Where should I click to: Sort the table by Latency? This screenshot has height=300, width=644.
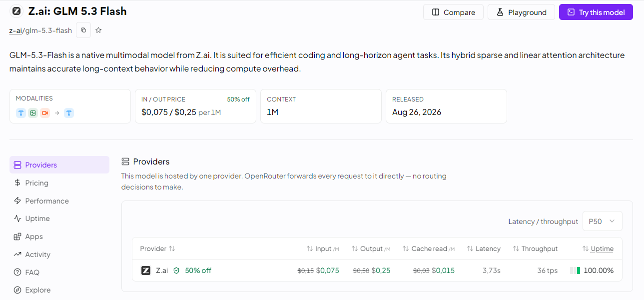click(484, 248)
